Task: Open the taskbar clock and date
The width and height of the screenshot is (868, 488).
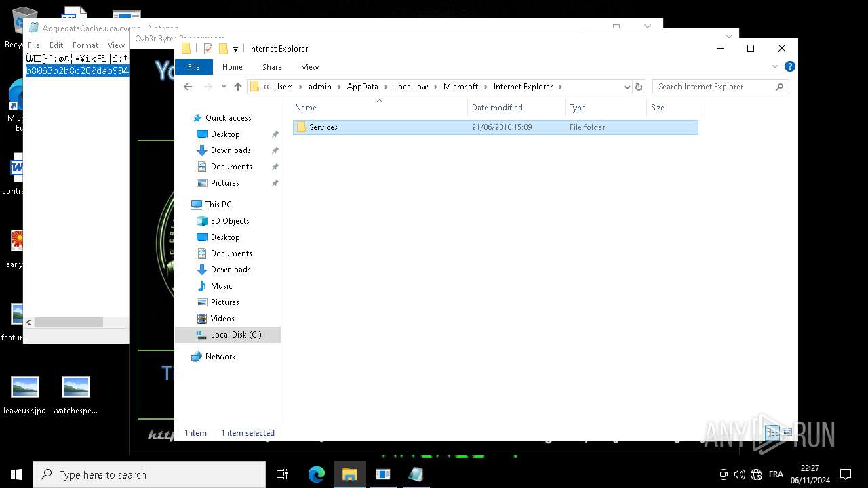Action: [810, 474]
